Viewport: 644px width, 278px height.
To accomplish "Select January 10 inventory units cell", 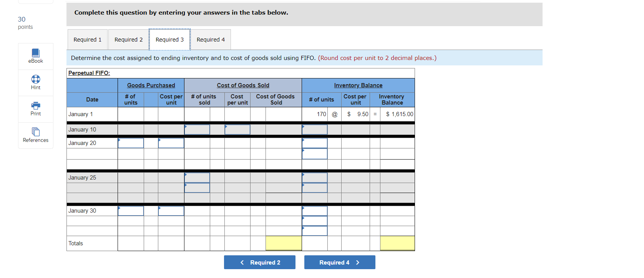I will (315, 130).
